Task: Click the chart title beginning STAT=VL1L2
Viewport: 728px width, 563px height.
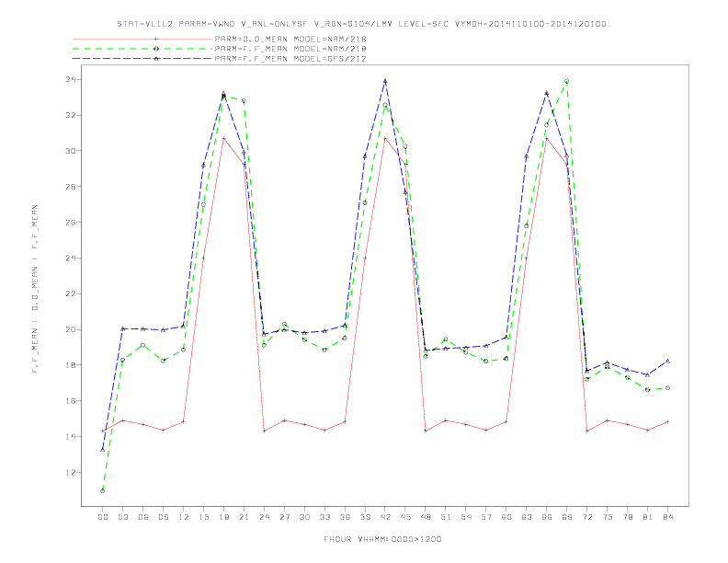Action: 361,24
